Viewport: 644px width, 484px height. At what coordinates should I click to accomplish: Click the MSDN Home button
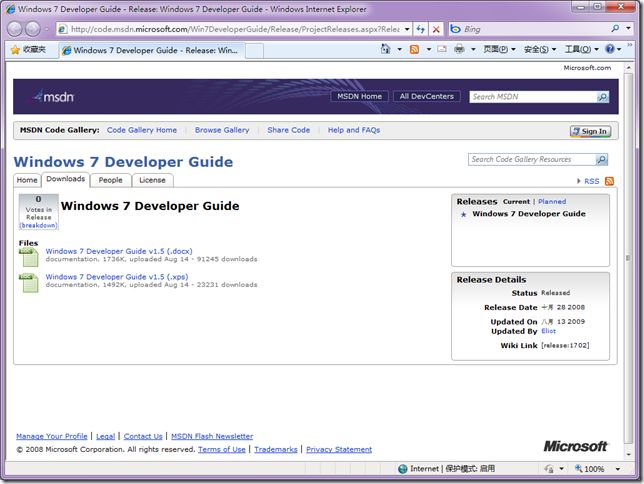pos(359,97)
